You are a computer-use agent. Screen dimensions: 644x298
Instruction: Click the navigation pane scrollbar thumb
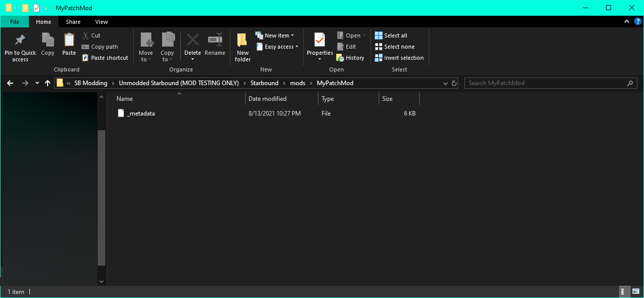pos(101,198)
